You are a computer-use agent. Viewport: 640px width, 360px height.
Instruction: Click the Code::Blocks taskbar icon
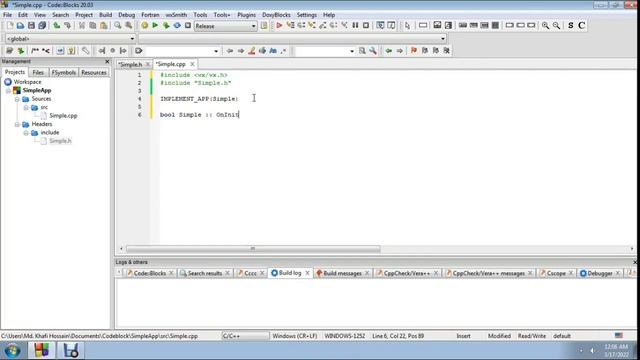tap(41, 351)
